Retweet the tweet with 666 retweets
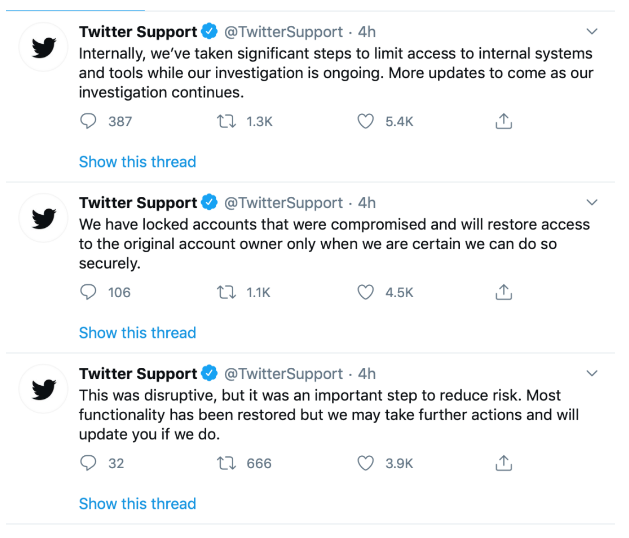The width and height of the screenshot is (629, 538). pos(227,463)
